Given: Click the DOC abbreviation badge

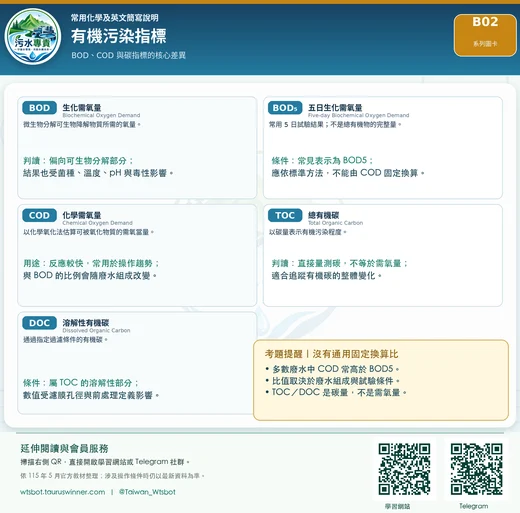Looking at the screenshot, I should (x=39, y=323).
